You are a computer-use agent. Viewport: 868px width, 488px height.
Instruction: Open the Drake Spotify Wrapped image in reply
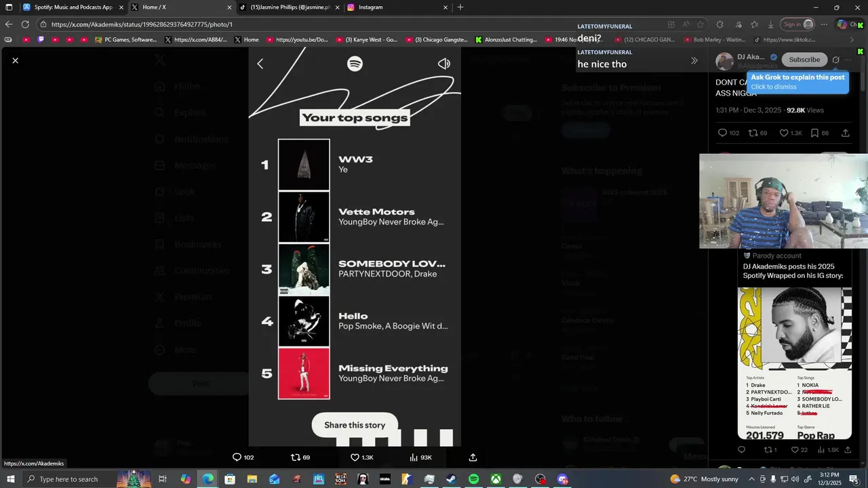(795, 363)
